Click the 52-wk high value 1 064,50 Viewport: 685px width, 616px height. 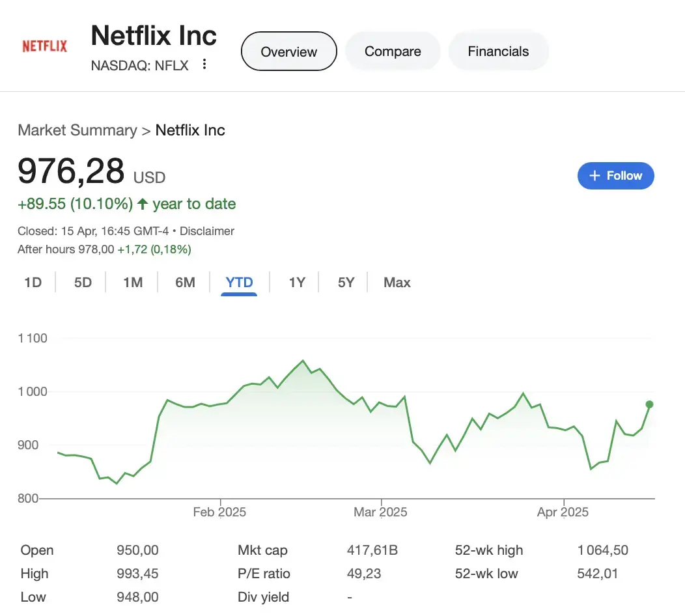coord(603,550)
